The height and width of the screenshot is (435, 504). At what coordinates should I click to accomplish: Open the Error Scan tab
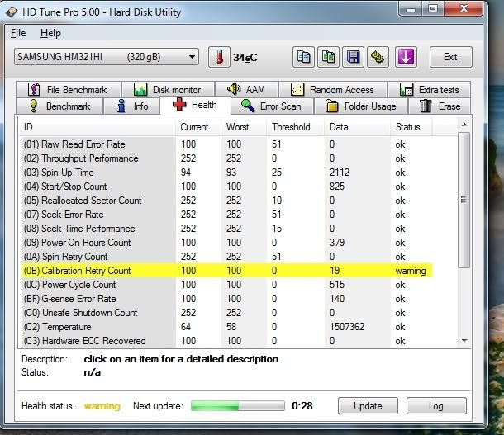coord(271,106)
